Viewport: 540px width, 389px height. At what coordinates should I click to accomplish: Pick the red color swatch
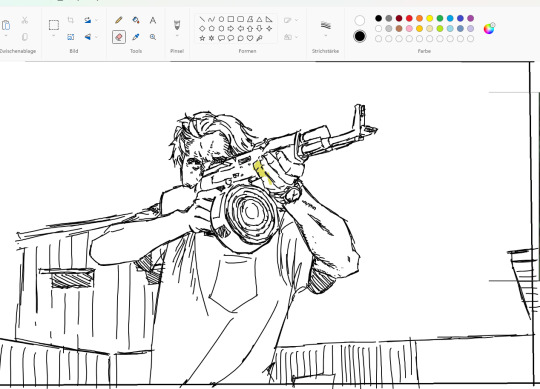409,18
